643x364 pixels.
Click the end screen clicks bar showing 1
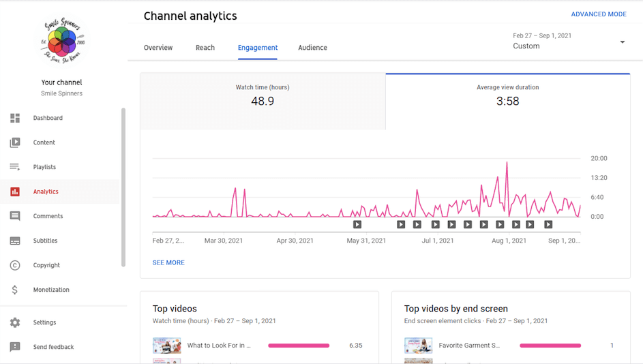click(x=550, y=346)
